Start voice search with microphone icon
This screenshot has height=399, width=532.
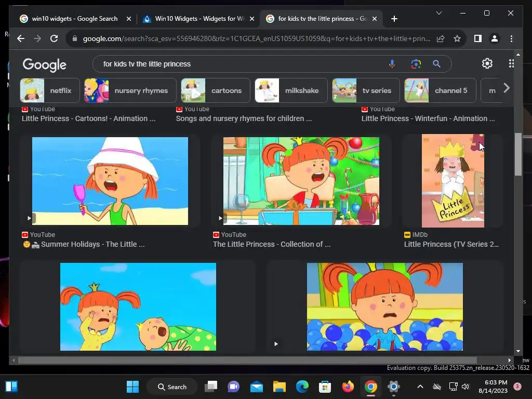coord(392,64)
